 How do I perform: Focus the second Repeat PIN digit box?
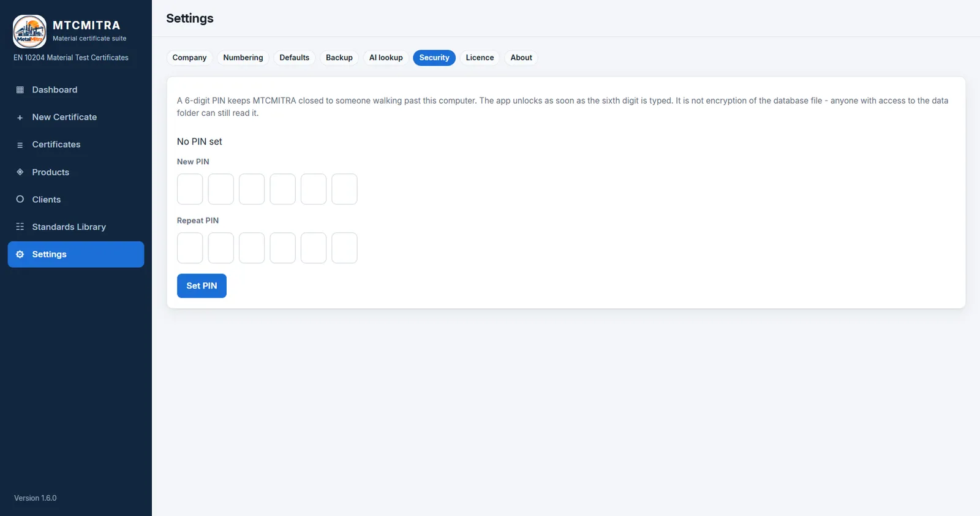pos(221,248)
